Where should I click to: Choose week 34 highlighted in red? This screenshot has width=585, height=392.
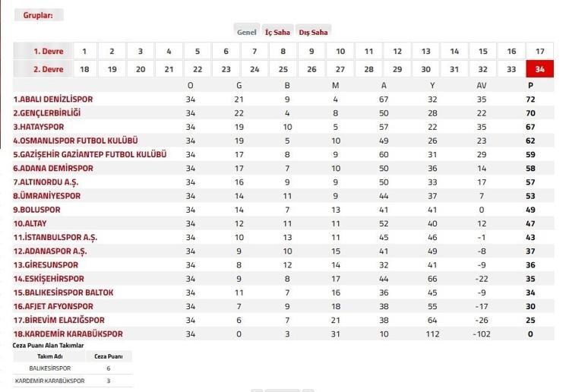[x=539, y=69]
